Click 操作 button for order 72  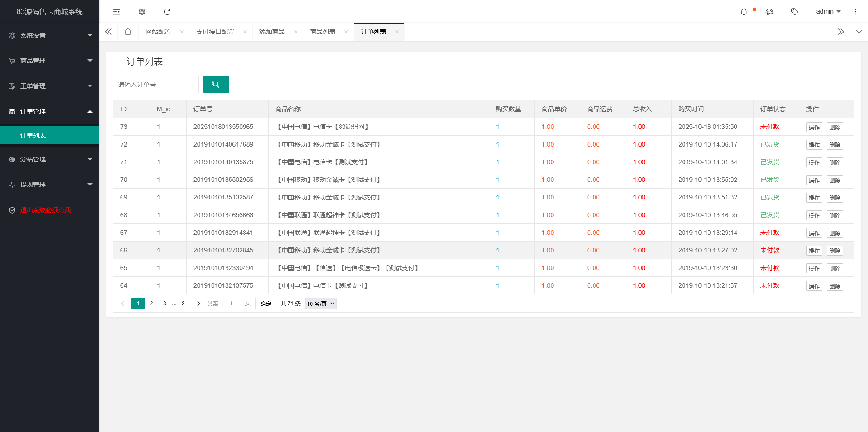(814, 145)
